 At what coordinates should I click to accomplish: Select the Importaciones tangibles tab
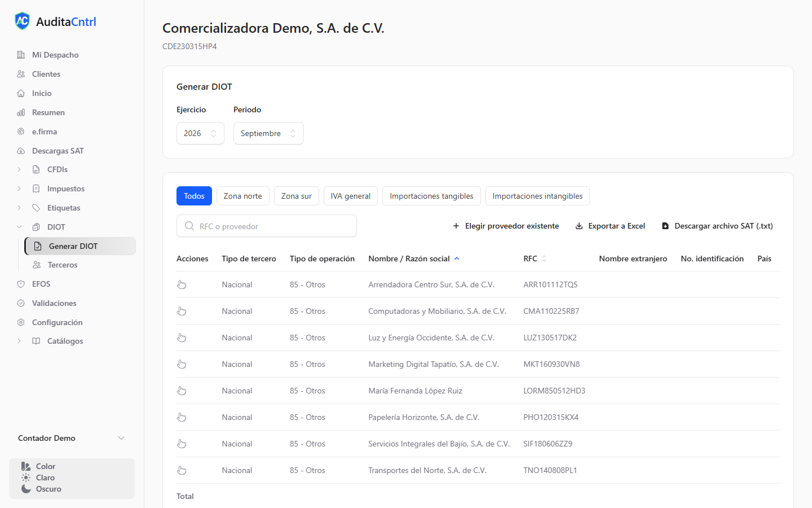[431, 196]
